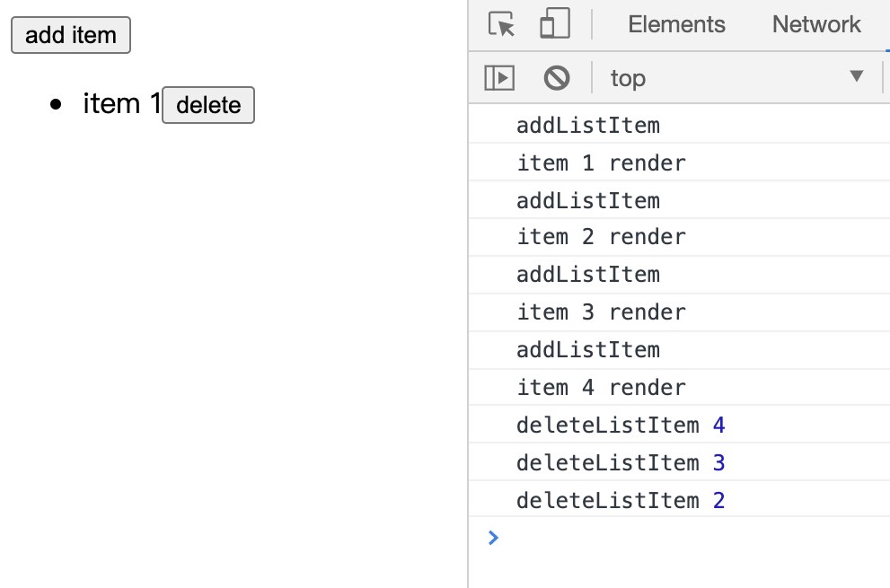Select the first "addListItem" console entry
This screenshot has width=890, height=588.
587,125
